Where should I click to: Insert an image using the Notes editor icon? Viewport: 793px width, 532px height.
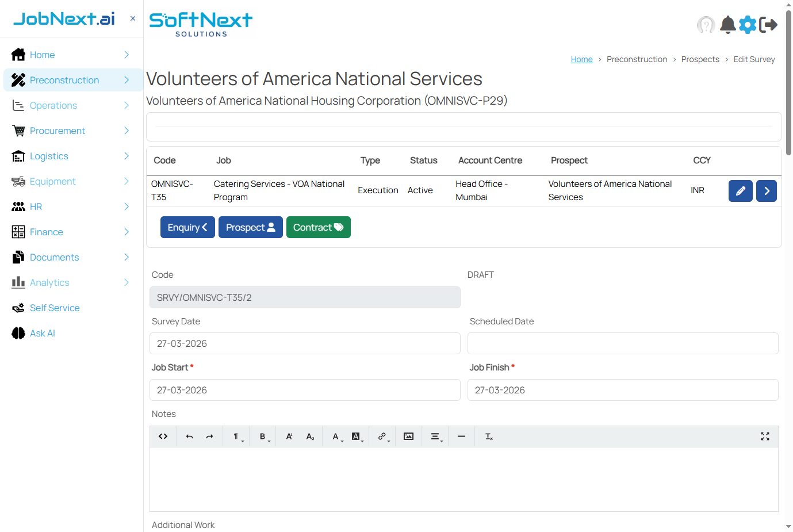[408, 436]
